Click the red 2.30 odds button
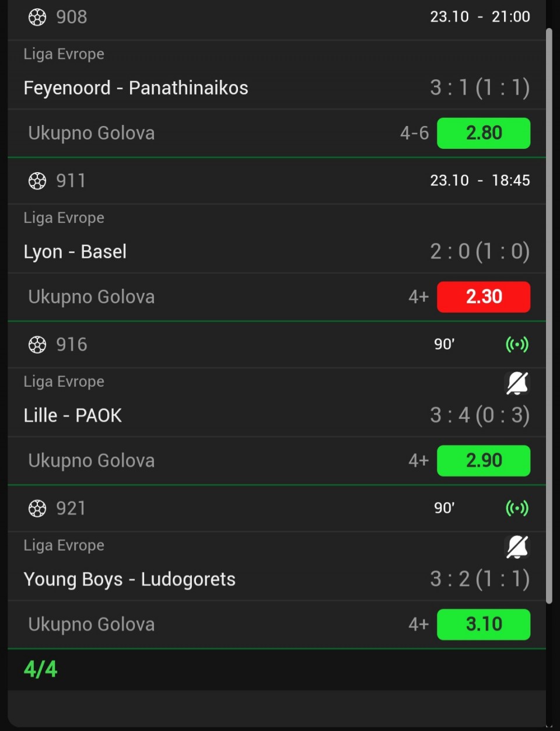Viewport: 560px width, 731px height. click(484, 297)
